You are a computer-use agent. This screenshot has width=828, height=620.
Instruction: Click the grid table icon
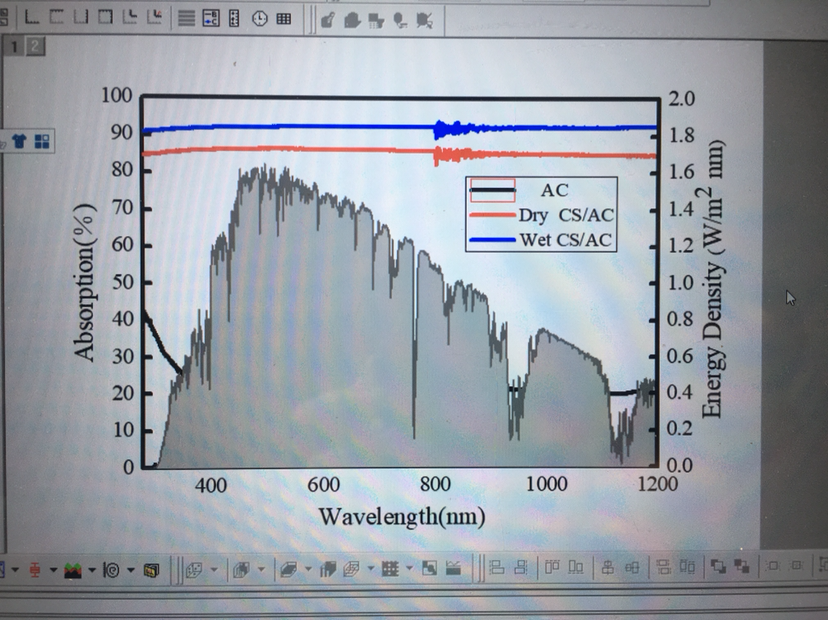pyautogui.click(x=284, y=19)
